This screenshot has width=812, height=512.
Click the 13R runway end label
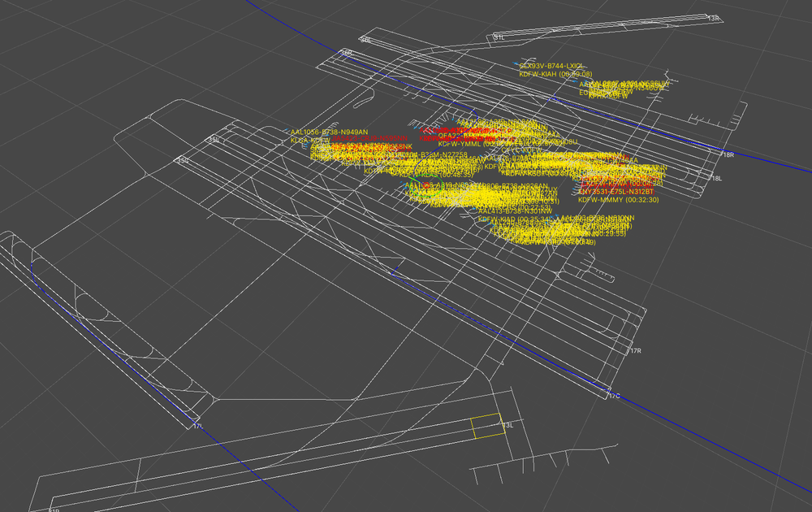point(715,18)
